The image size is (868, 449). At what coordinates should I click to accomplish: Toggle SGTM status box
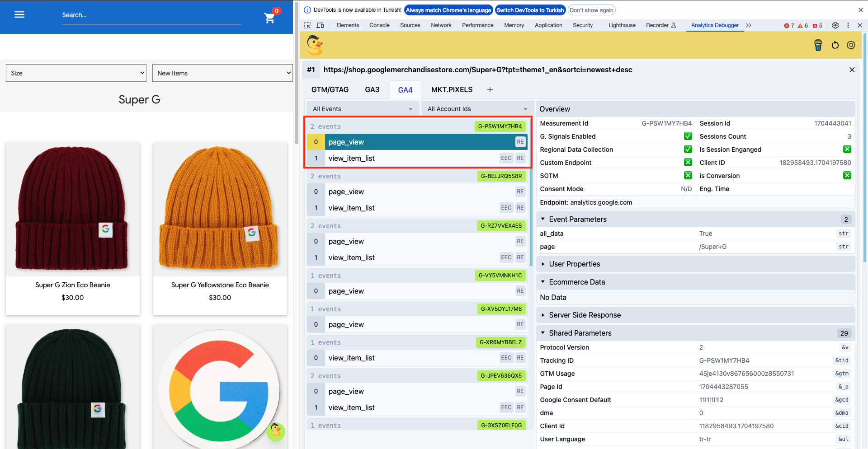coord(688,176)
